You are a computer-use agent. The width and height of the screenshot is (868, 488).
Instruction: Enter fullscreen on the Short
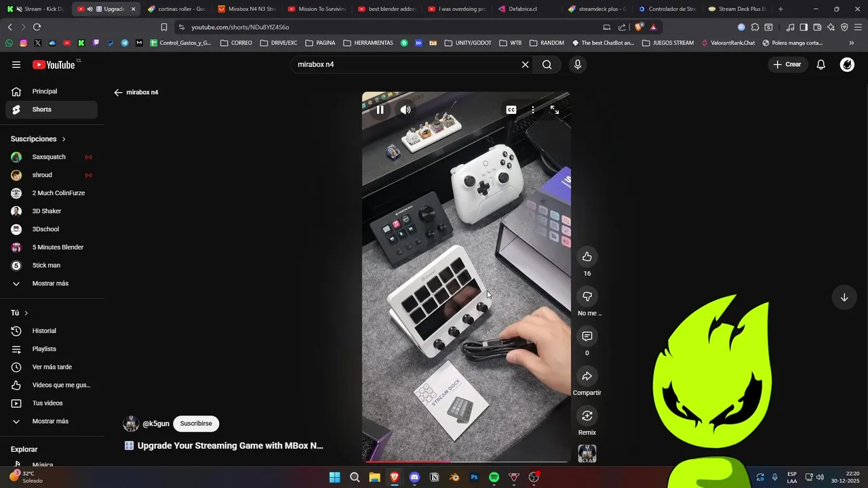[x=555, y=110]
